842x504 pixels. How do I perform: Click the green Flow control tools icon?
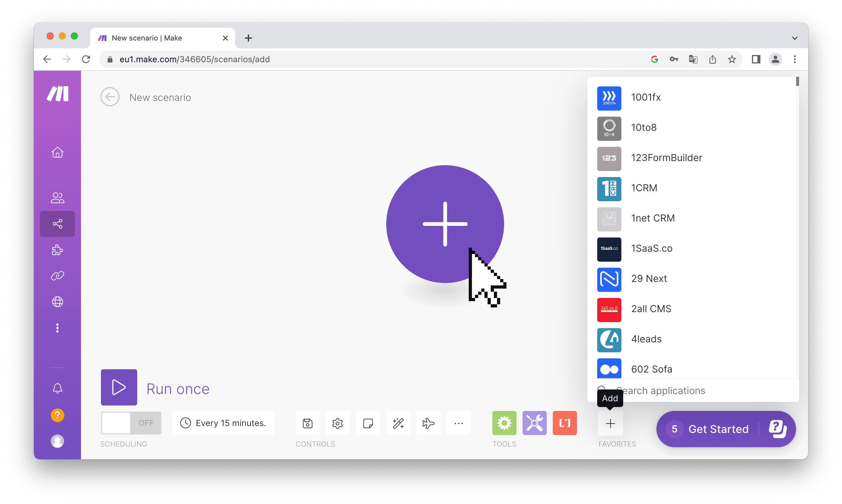click(504, 423)
